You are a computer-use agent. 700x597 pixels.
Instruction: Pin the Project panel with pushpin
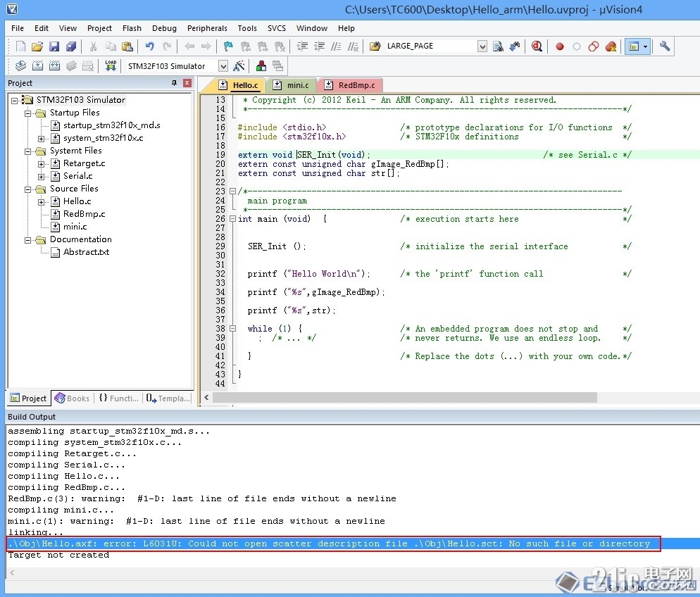coord(174,83)
